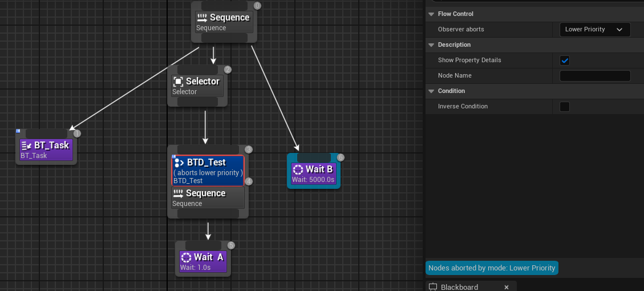Collapse the Flow Control section
The height and width of the screenshot is (291, 644).
pyautogui.click(x=431, y=14)
